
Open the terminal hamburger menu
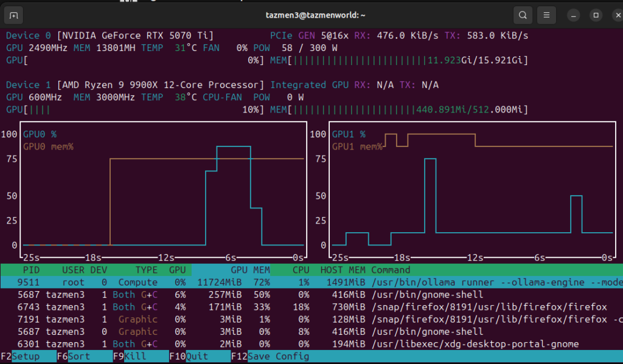point(547,15)
